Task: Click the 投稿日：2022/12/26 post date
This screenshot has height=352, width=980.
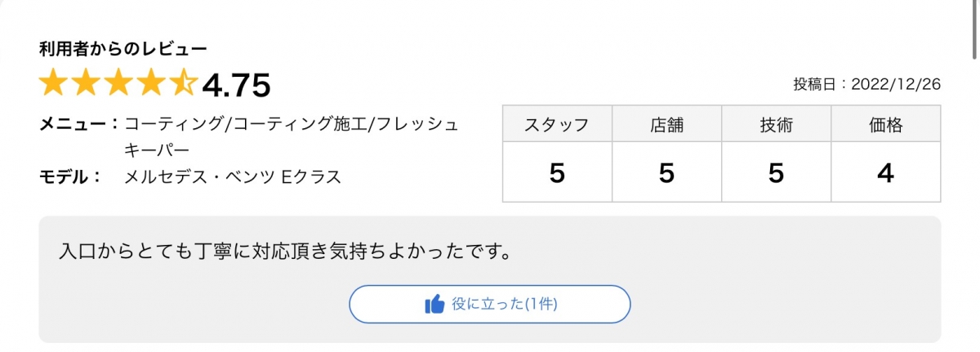Action: (x=866, y=84)
